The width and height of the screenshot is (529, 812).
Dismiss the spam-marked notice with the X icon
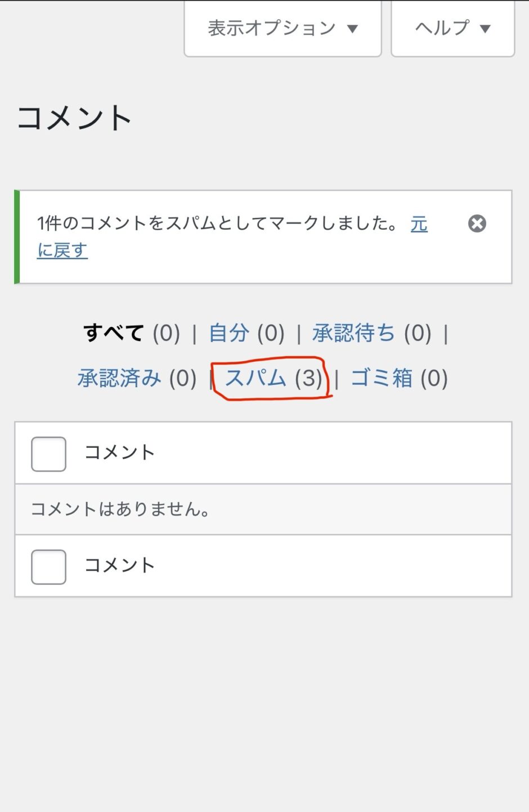pos(477,224)
